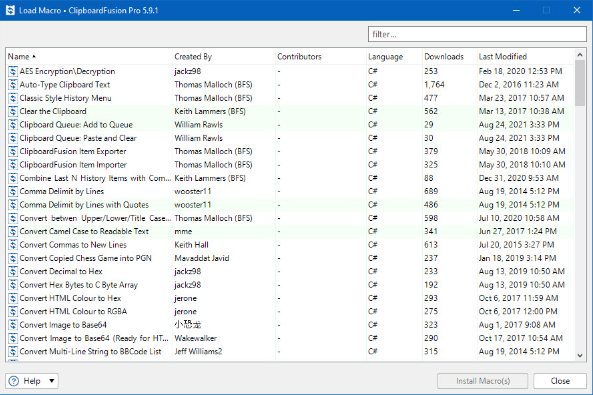593x395 pixels.
Task: Close the Load Macro window with X
Action: (577, 10)
